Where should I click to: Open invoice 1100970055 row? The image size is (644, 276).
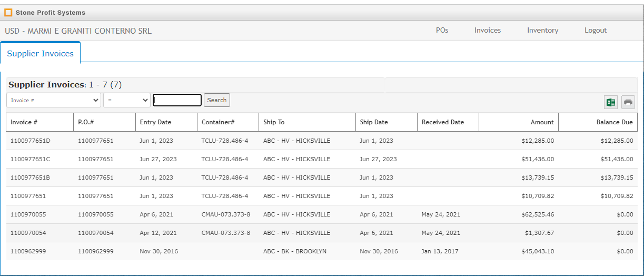pyautogui.click(x=322, y=214)
